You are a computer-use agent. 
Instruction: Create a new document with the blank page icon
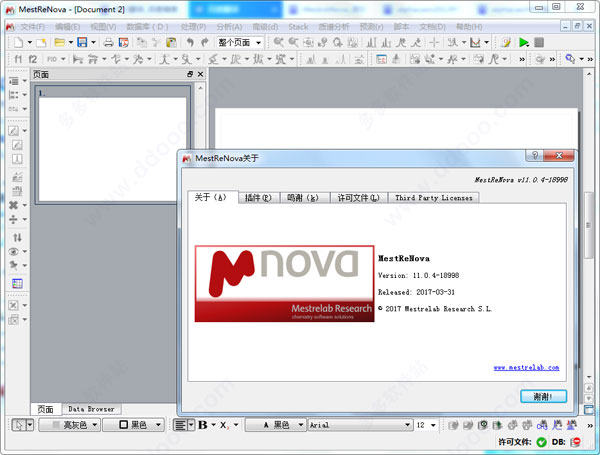click(x=18, y=42)
